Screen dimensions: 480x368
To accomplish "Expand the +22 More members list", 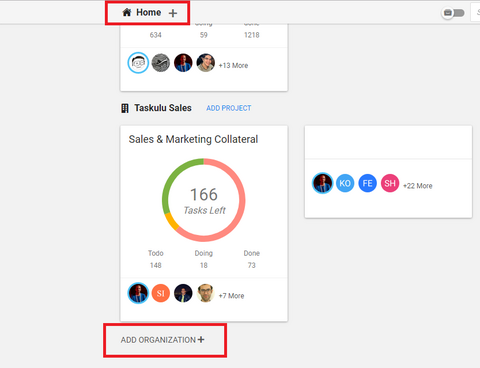I will tap(418, 186).
